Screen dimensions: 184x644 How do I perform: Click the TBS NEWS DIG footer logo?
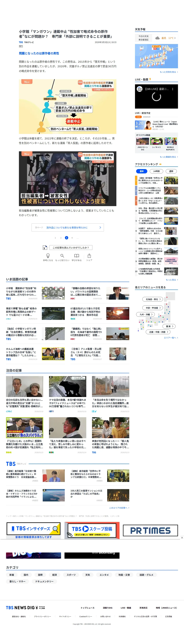pos(26,608)
